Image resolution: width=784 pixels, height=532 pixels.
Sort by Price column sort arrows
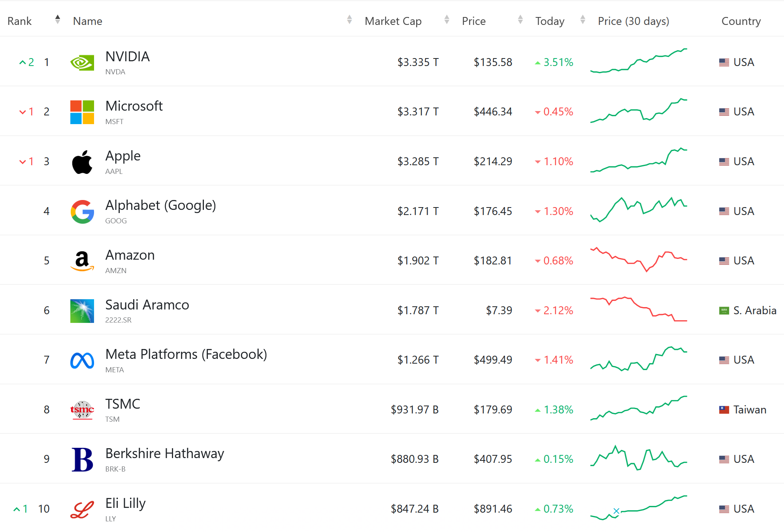pyautogui.click(x=520, y=19)
